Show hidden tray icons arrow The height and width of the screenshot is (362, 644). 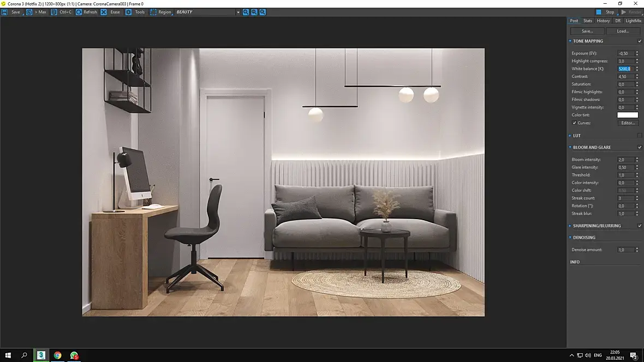click(x=572, y=355)
